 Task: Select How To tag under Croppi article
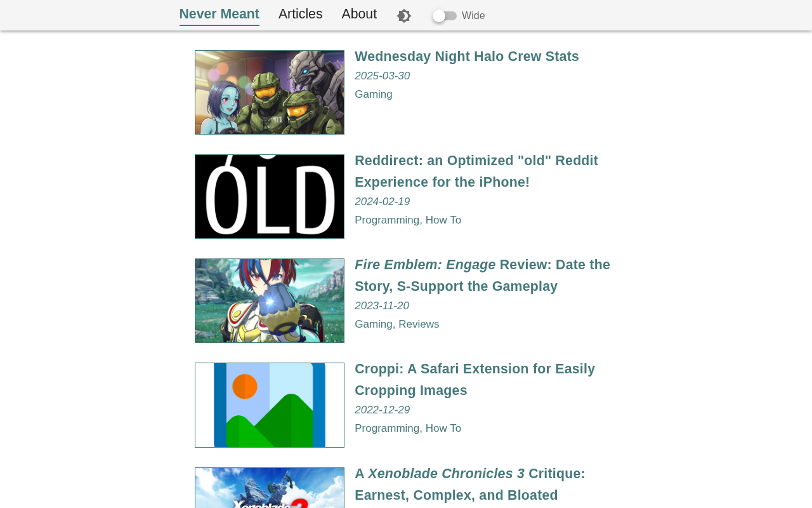click(x=443, y=429)
